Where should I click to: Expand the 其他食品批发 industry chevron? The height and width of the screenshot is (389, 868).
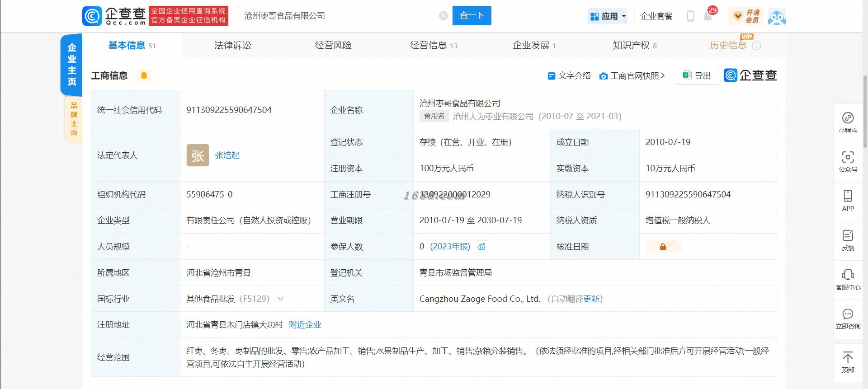click(x=280, y=299)
